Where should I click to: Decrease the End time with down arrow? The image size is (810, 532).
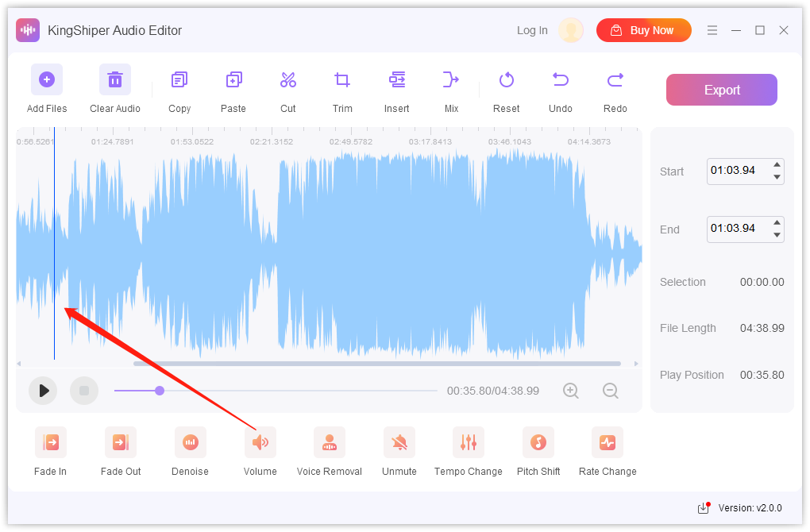777,235
